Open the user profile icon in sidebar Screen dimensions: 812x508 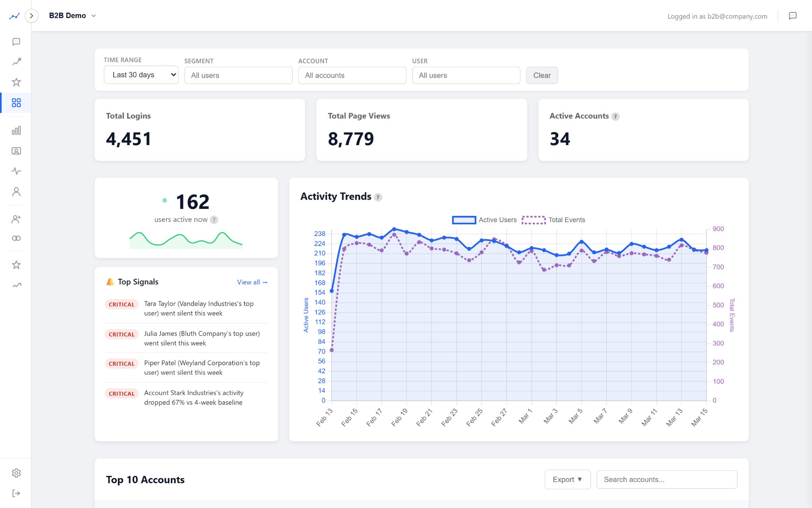tap(16, 191)
